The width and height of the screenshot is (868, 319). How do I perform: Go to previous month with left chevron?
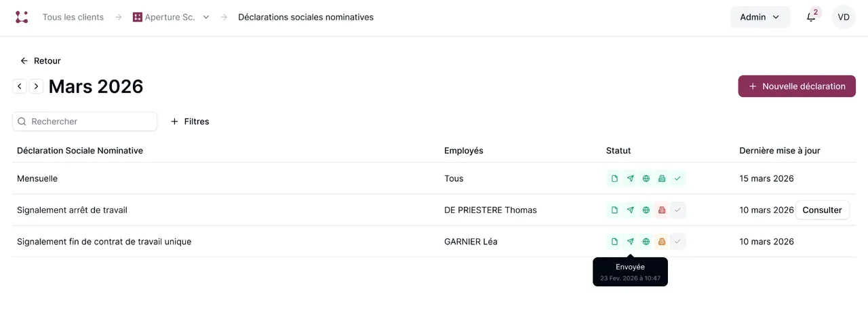(x=20, y=86)
